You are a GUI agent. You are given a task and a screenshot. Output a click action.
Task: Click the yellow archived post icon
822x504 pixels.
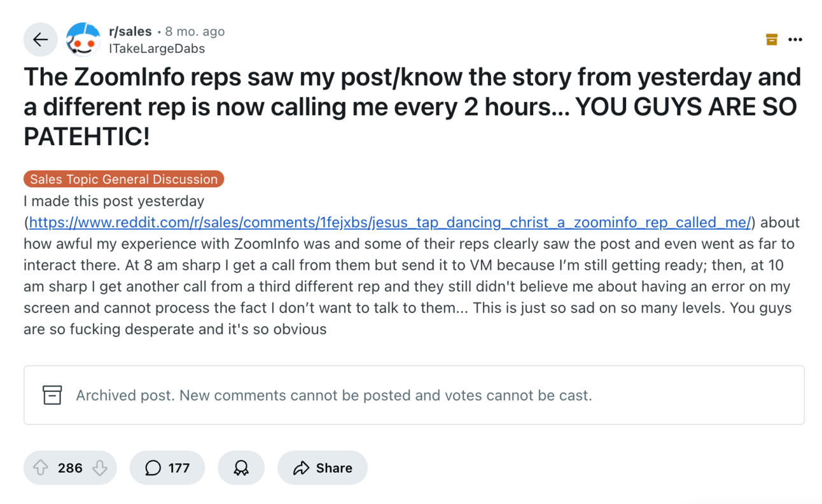point(772,39)
